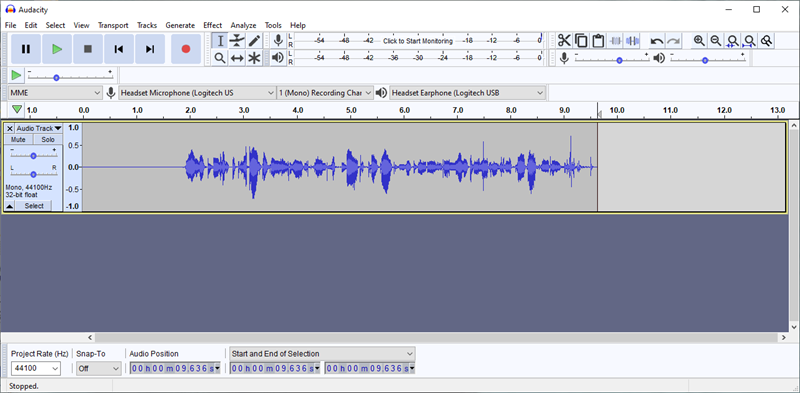Viewport: 800px width, 393px height.
Task: Stop playback with the Stop button
Action: [x=88, y=49]
